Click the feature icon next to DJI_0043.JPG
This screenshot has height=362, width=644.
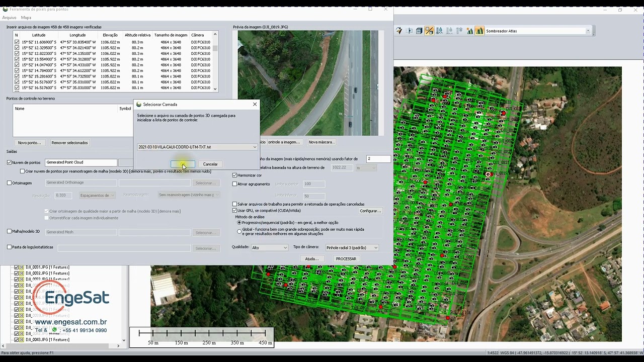coord(22,339)
